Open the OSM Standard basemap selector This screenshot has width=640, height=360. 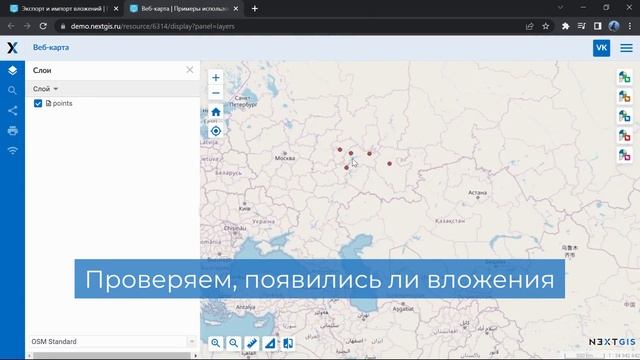tap(112, 341)
